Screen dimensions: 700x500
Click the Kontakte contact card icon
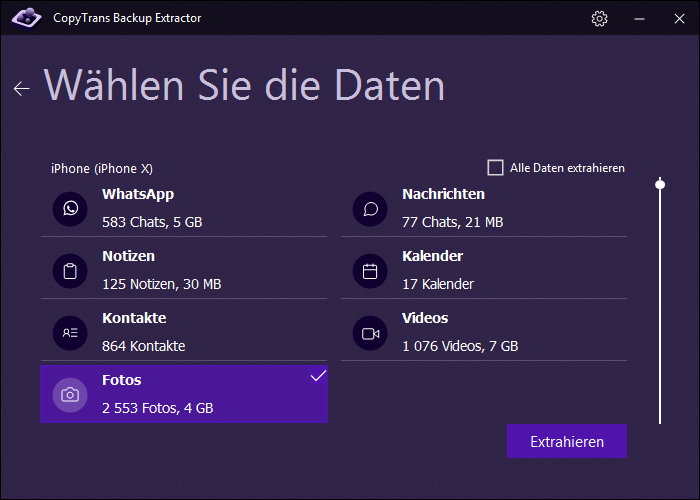[70, 333]
